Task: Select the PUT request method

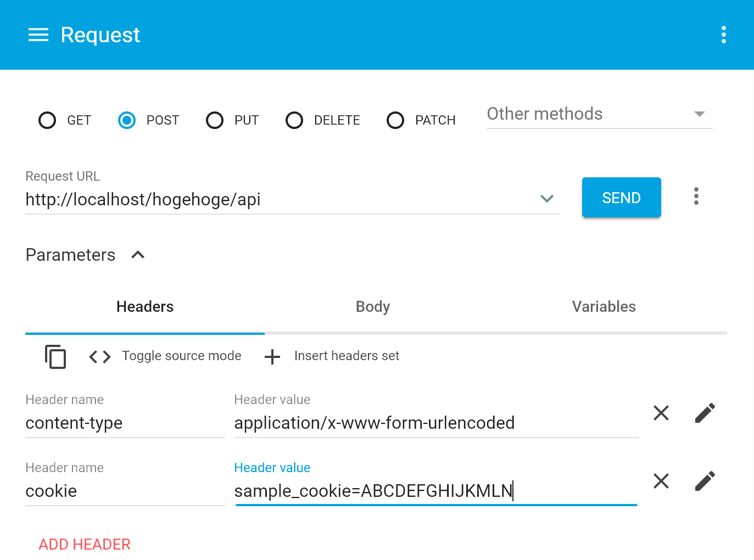Action: pos(215,120)
